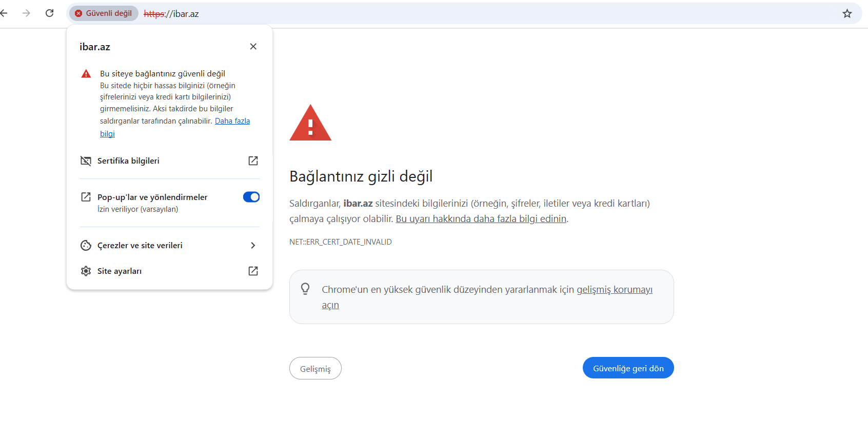
Task: Reload the page with refresh icon
Action: coord(50,13)
